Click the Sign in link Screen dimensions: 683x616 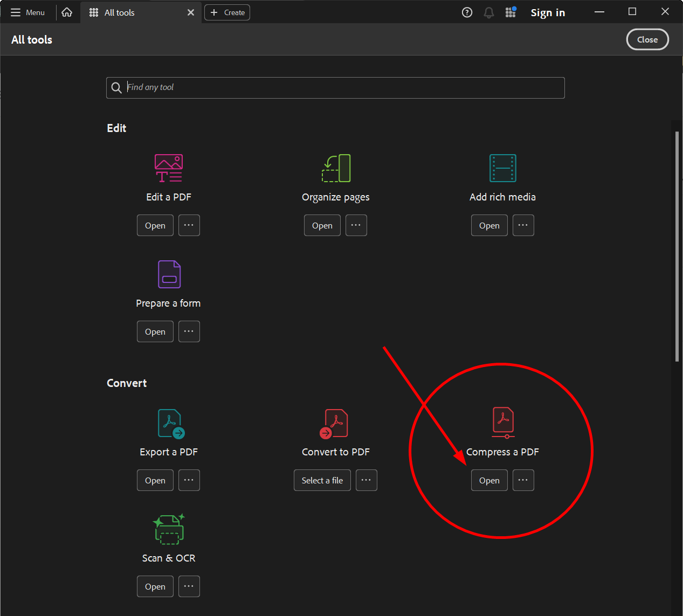point(548,12)
